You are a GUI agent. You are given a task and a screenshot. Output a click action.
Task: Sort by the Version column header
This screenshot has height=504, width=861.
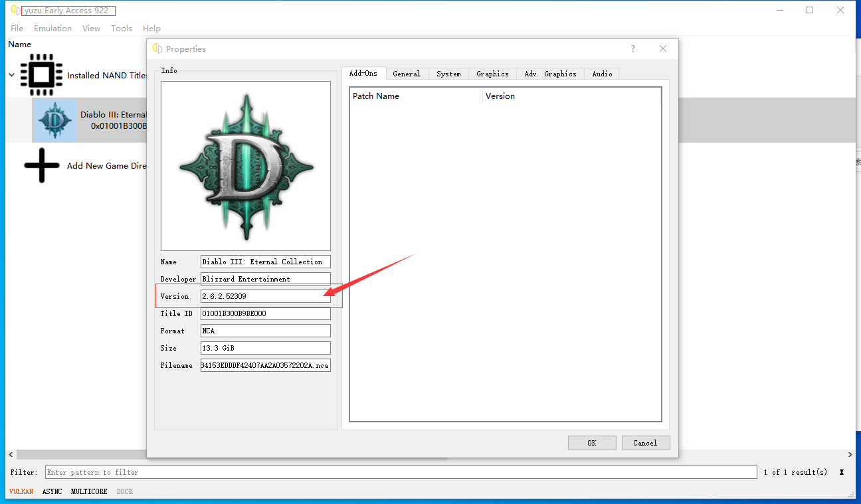[x=571, y=96]
